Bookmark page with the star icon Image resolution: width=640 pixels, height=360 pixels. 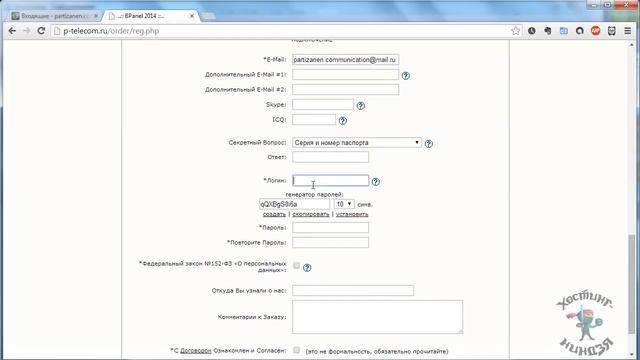[x=516, y=31]
